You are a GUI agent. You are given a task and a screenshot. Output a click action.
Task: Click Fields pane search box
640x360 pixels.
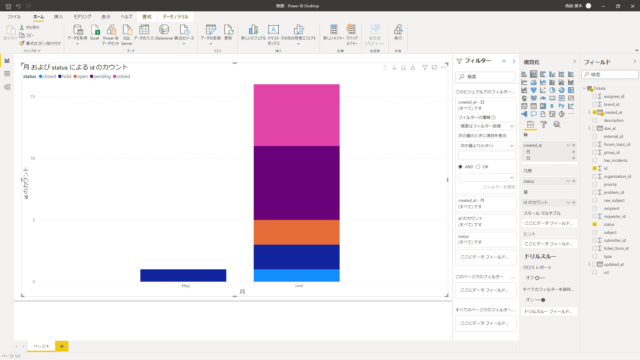tap(610, 75)
